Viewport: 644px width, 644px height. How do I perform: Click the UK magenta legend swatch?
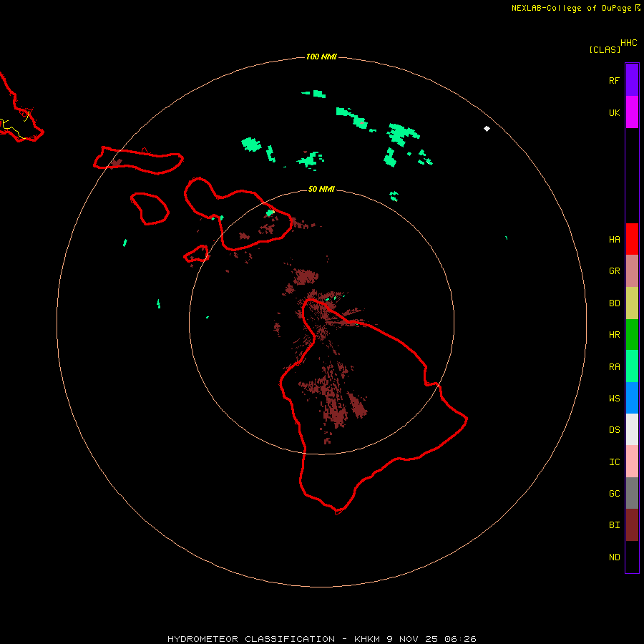632,112
